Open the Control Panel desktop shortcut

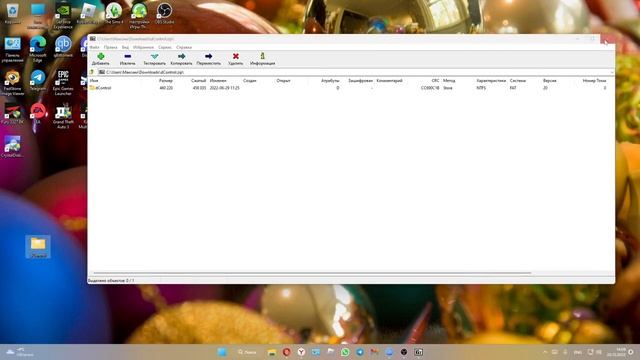[12, 49]
